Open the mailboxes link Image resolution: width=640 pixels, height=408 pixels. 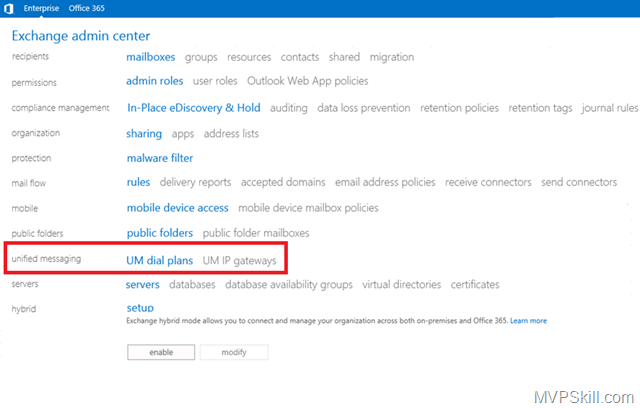[151, 57]
